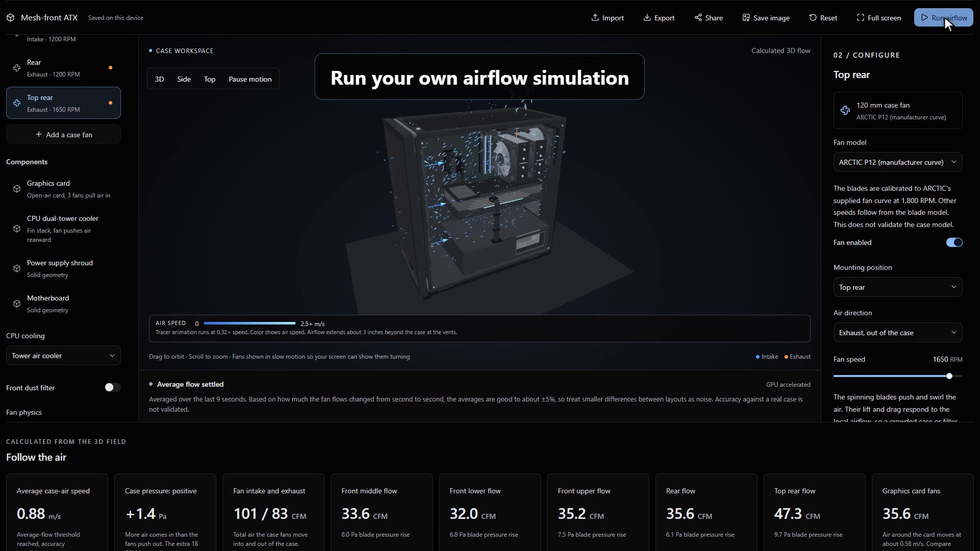Click the Fan physics label
Image resolution: width=980 pixels, height=551 pixels.
point(24,412)
